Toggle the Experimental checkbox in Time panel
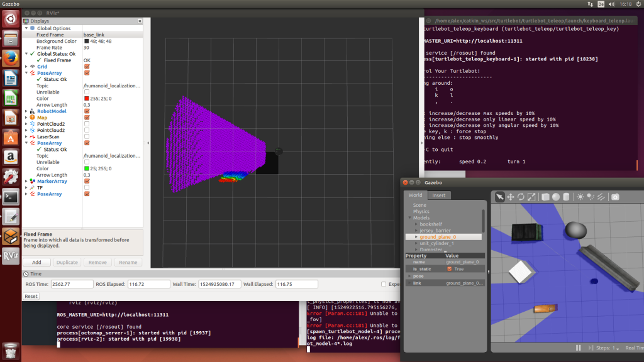 coord(383,284)
